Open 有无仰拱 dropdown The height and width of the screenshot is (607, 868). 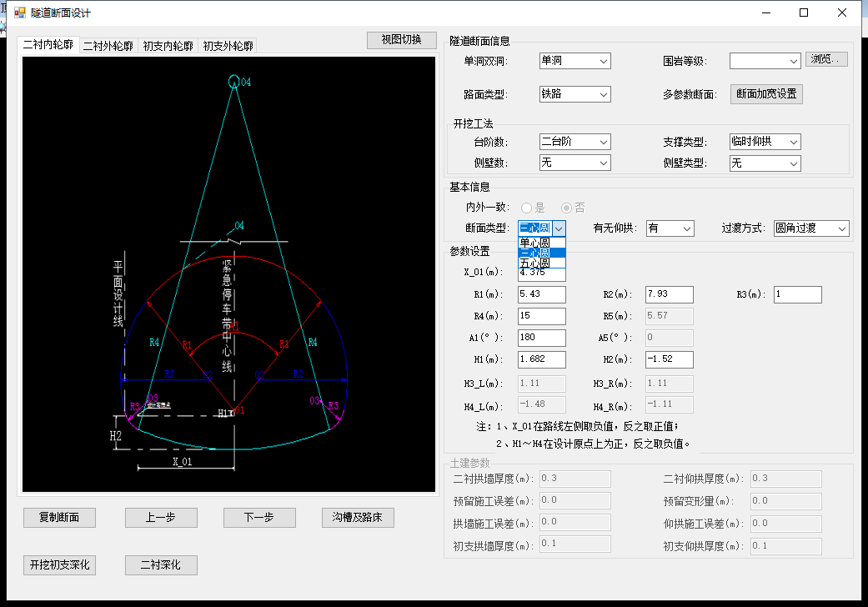[x=670, y=228]
